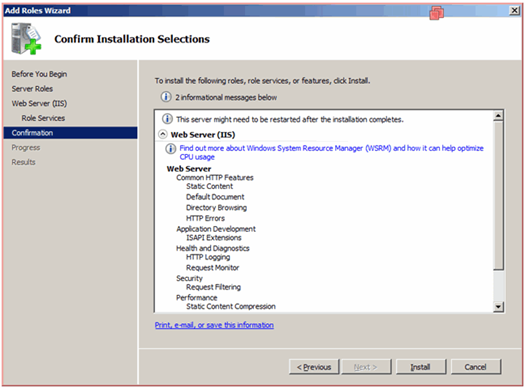Click info icon beside '2 informational messages below'

(165, 97)
